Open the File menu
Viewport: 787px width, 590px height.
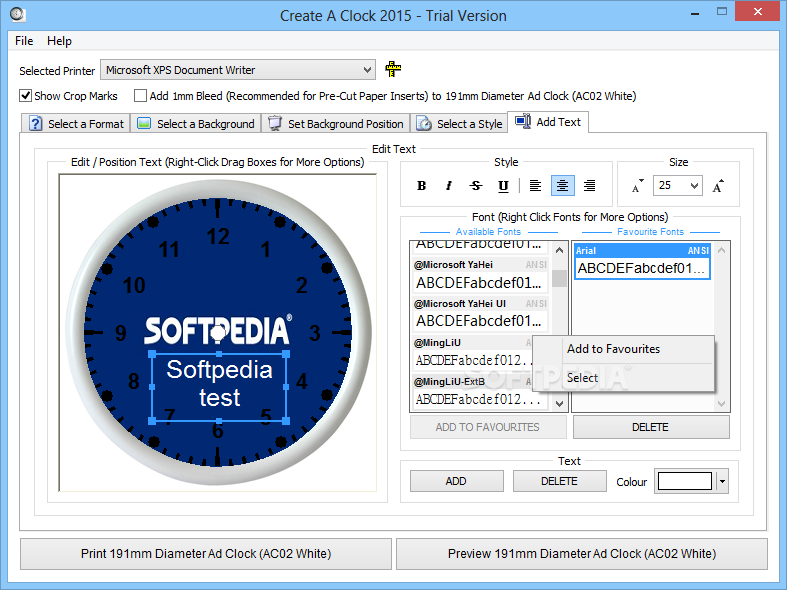(x=24, y=41)
